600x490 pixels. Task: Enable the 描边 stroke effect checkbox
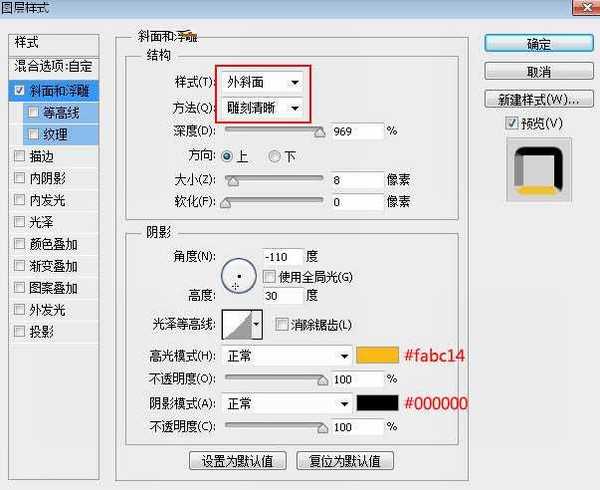pos(19,156)
